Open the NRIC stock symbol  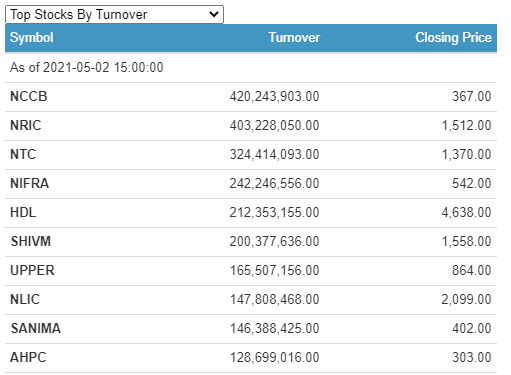(26, 126)
